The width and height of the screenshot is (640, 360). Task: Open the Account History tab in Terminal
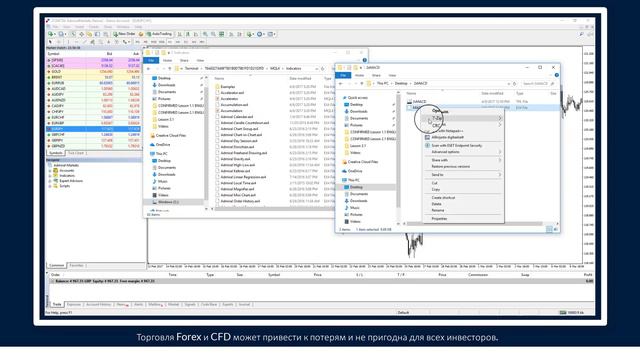(x=98, y=304)
